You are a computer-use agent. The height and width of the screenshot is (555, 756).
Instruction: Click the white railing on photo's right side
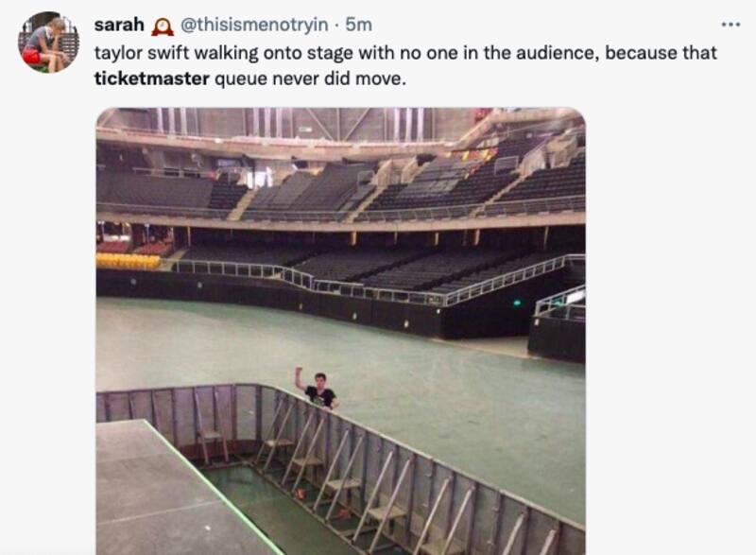[559, 303]
